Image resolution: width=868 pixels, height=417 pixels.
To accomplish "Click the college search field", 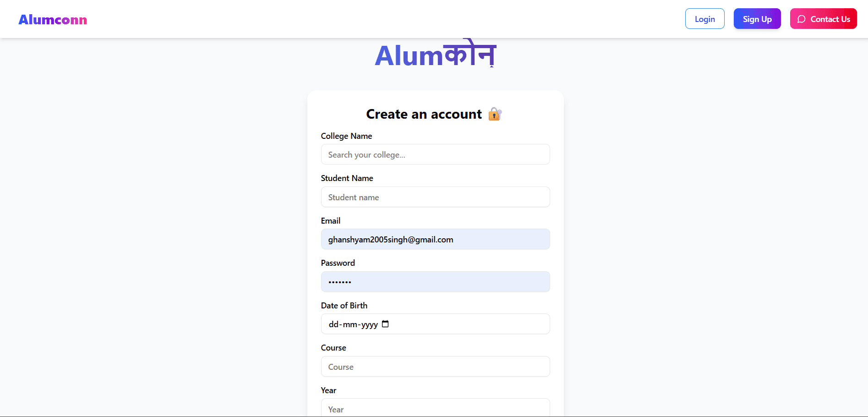I will click(435, 154).
